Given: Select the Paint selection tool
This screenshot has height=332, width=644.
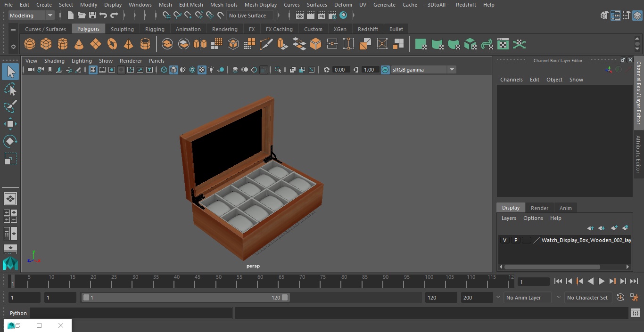Looking at the screenshot, I should [10, 106].
